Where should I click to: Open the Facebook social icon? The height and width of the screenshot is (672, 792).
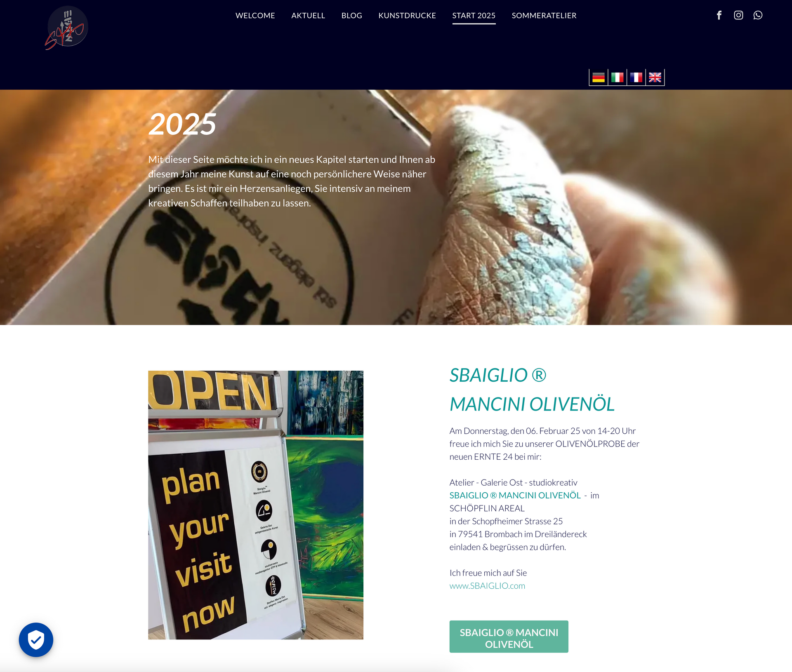(x=719, y=15)
